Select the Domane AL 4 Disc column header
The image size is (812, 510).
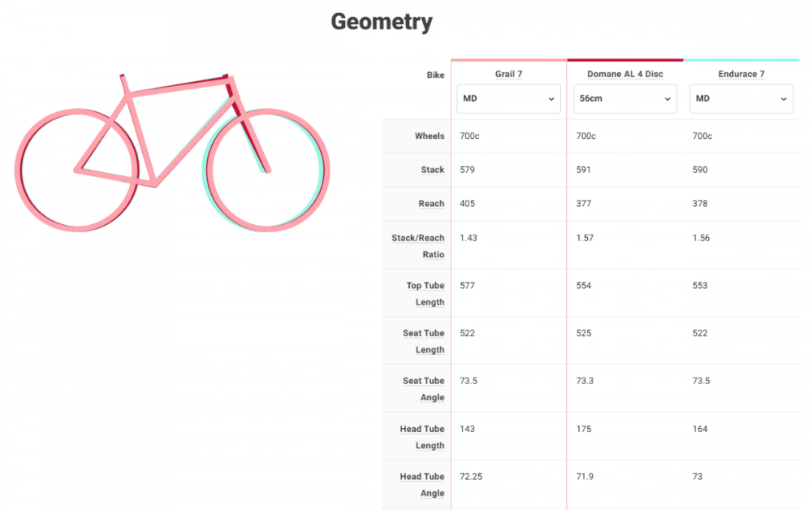pos(625,74)
